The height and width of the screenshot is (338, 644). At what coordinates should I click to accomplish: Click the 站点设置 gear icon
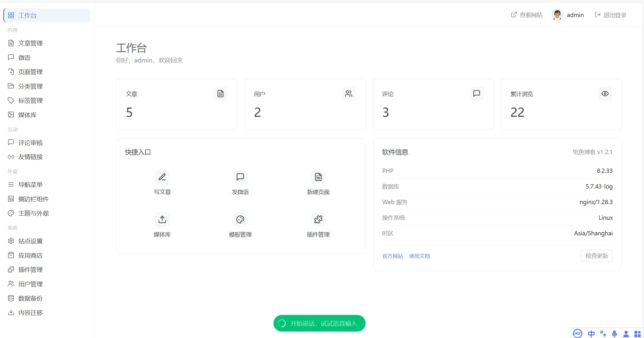click(11, 241)
